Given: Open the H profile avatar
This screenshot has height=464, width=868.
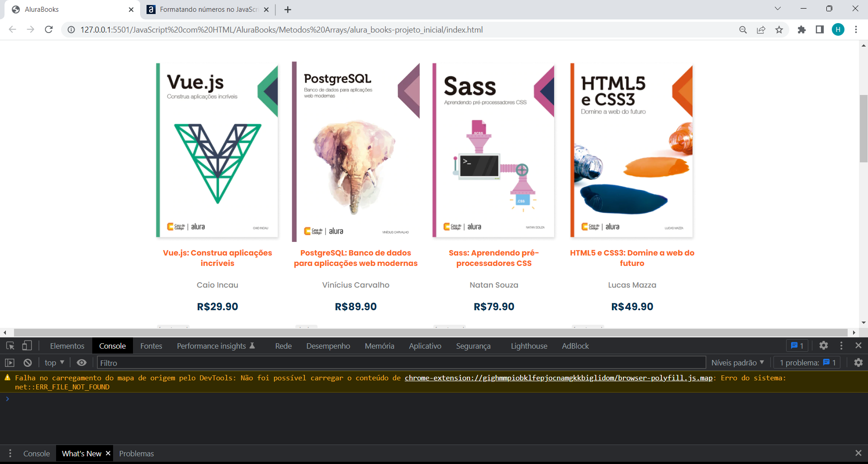Looking at the screenshot, I should click(x=838, y=30).
